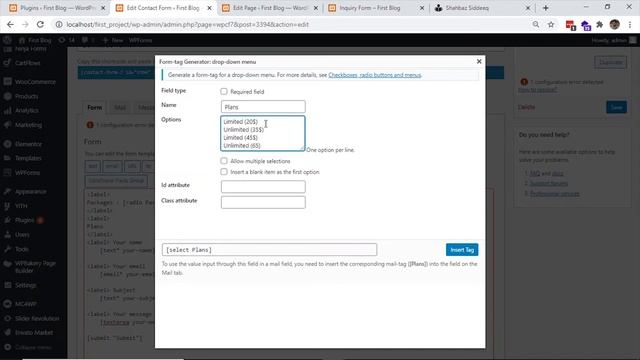Go forward in browser history
This screenshot has height=360, width=640.
pos(25,24)
